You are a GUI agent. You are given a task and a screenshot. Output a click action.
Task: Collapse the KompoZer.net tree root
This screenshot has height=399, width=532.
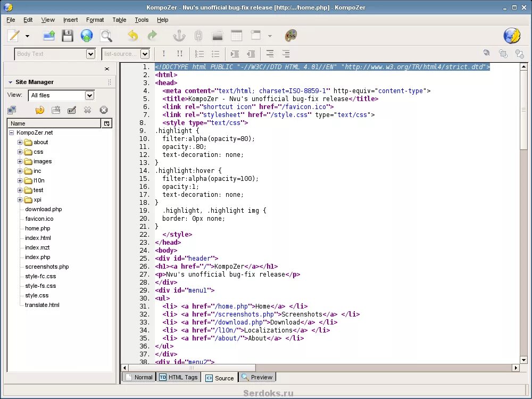click(12, 132)
